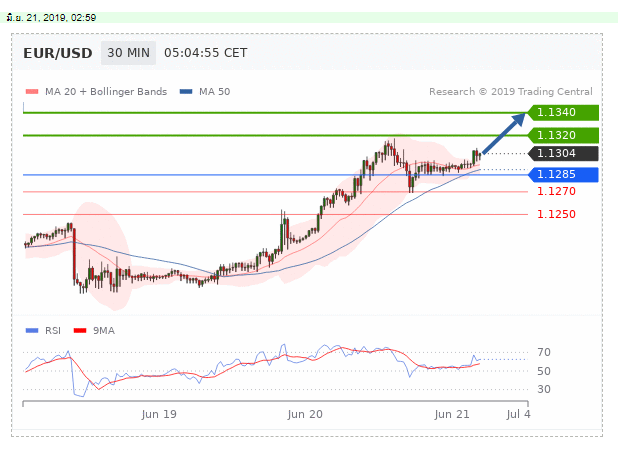The height and width of the screenshot is (452, 618).
Task: Click the MA 50 blue legend swatch
Action: coord(186,92)
